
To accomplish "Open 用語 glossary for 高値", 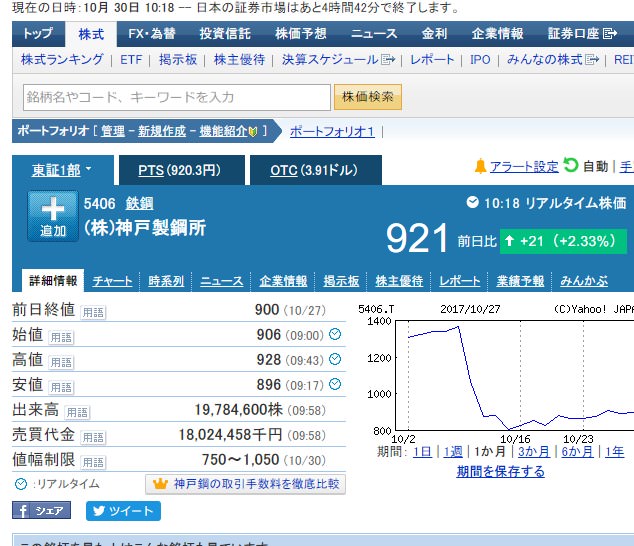I will [61, 362].
